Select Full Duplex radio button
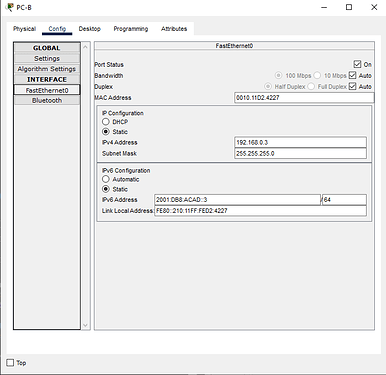This screenshot has height=375, width=386. tap(311, 86)
